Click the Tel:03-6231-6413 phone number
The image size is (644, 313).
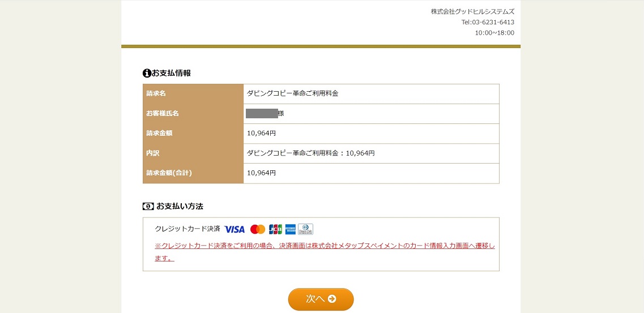click(x=488, y=22)
